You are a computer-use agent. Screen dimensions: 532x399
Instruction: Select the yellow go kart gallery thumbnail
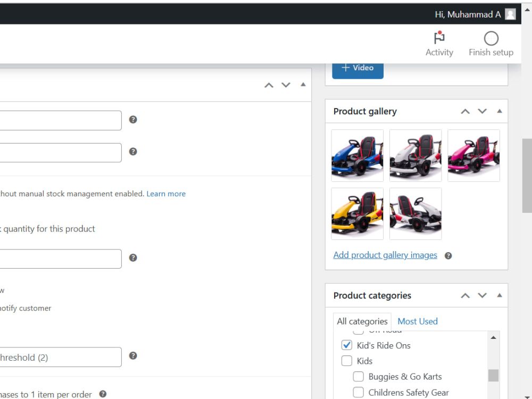click(358, 214)
